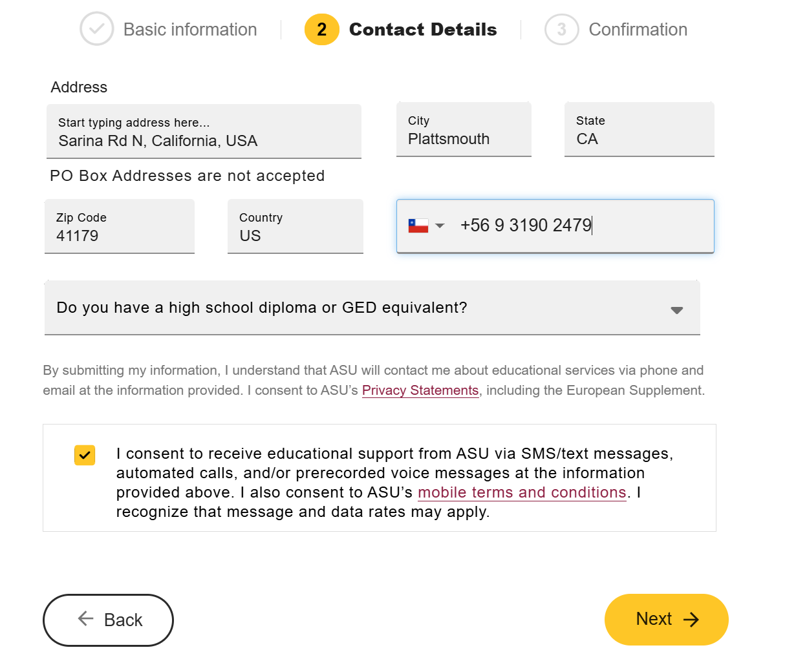
Task: Uncheck the SMS consent checkbox
Action: [x=85, y=455]
